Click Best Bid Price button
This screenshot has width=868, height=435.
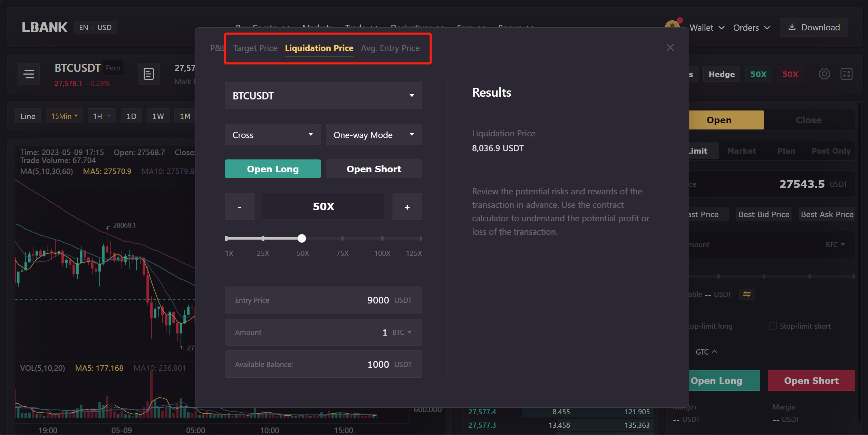tap(764, 214)
